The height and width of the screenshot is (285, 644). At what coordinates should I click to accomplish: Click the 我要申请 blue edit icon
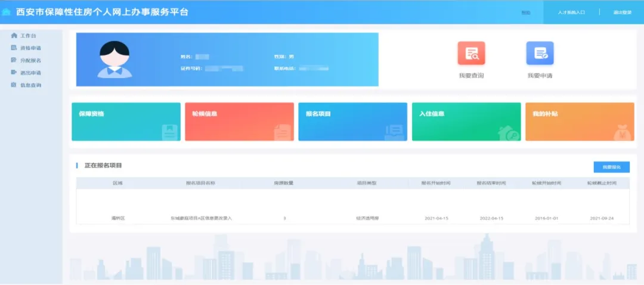coord(540,54)
